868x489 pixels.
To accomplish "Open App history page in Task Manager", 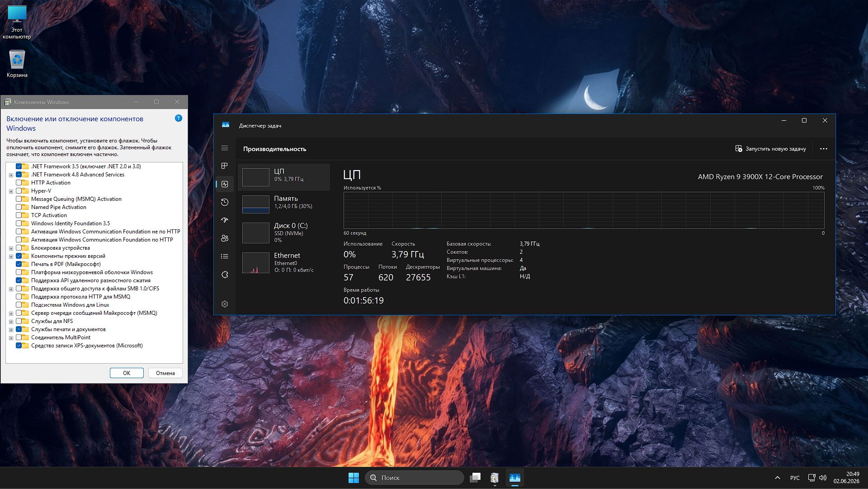I will [x=225, y=202].
